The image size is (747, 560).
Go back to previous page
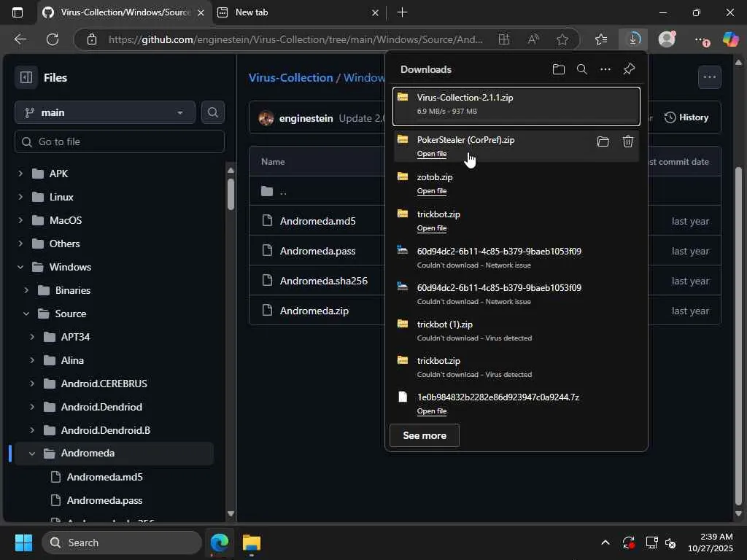20,39
